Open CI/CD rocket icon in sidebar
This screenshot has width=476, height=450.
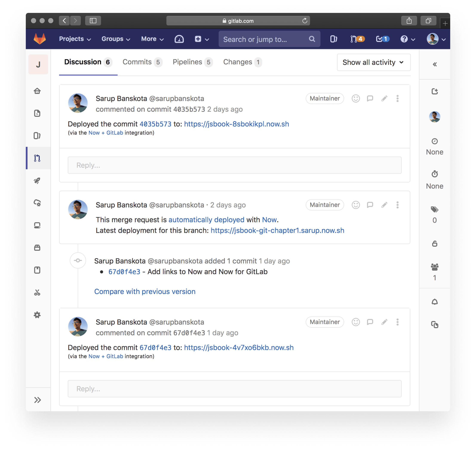(37, 181)
